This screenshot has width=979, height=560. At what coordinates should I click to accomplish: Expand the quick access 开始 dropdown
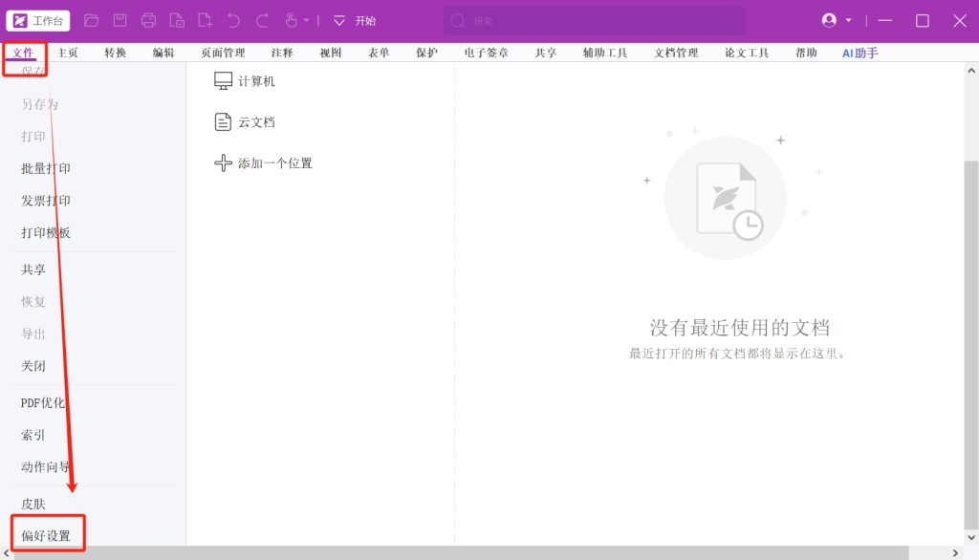(x=339, y=20)
